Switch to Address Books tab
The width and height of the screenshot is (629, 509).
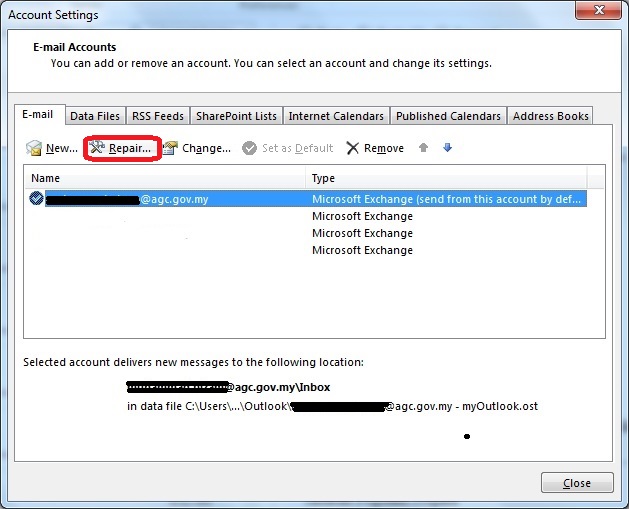click(x=550, y=116)
